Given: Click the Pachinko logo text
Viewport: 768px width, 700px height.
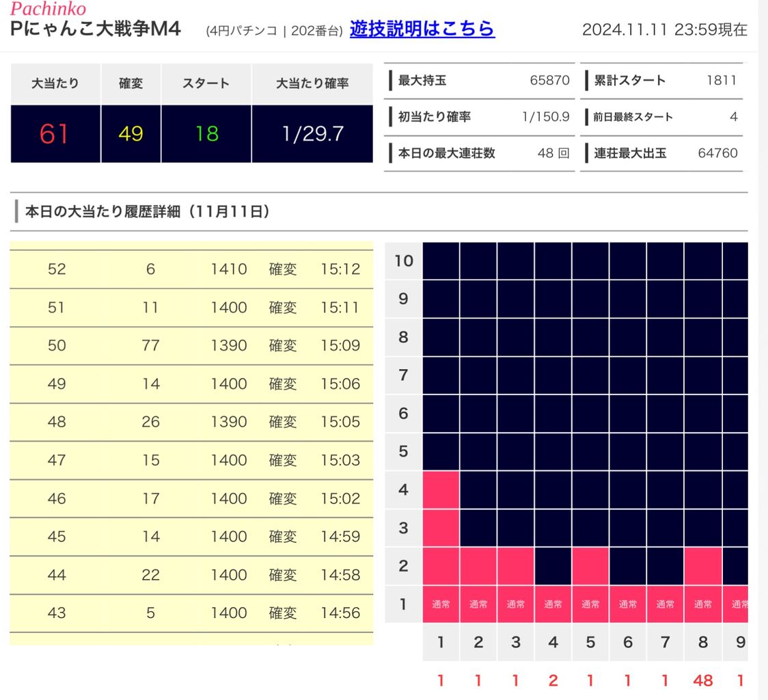Looking at the screenshot, I should pos(48,8).
